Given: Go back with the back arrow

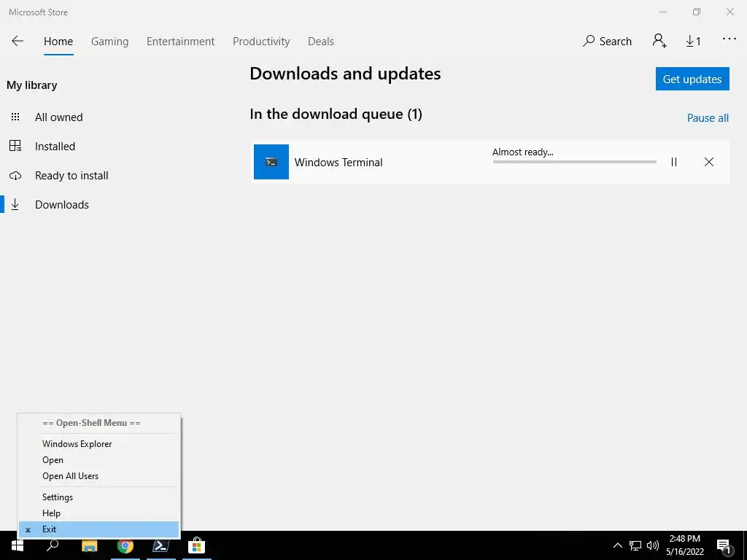Looking at the screenshot, I should [18, 41].
